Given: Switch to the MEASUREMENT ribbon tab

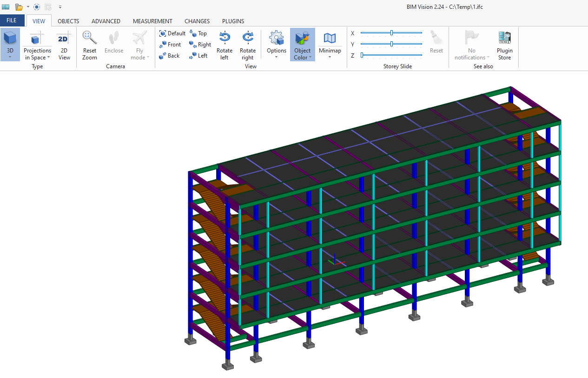Looking at the screenshot, I should [152, 21].
